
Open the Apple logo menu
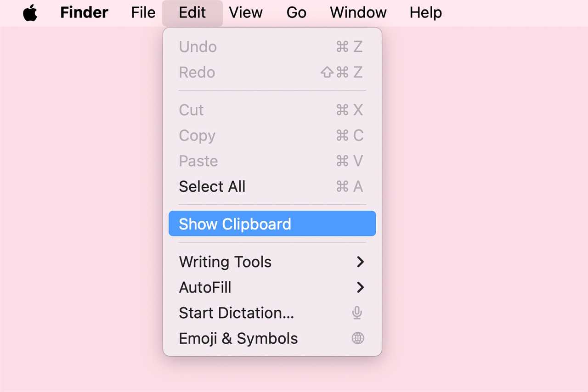(30, 13)
